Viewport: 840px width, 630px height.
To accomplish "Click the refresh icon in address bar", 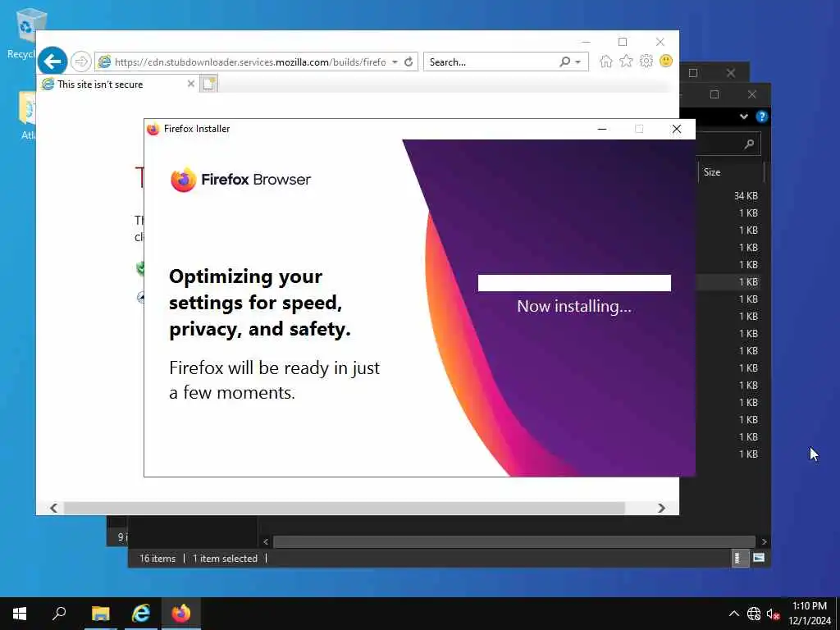I will (x=409, y=62).
